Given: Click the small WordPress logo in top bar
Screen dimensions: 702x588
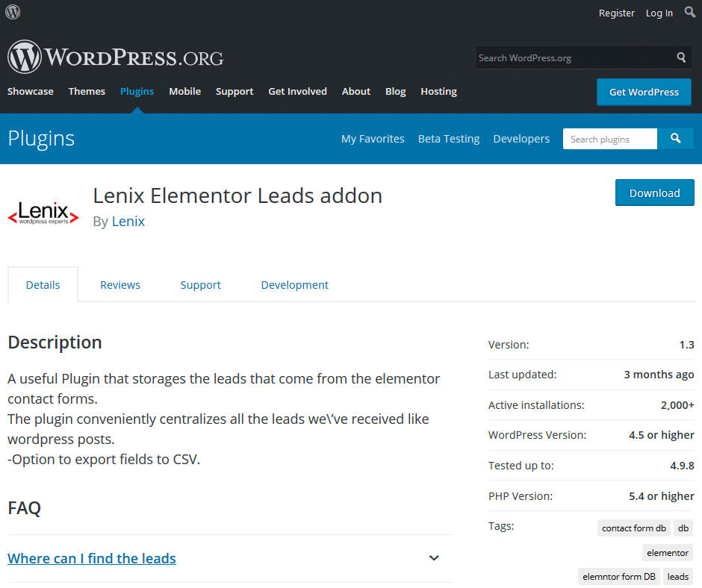Looking at the screenshot, I should 13,12.
